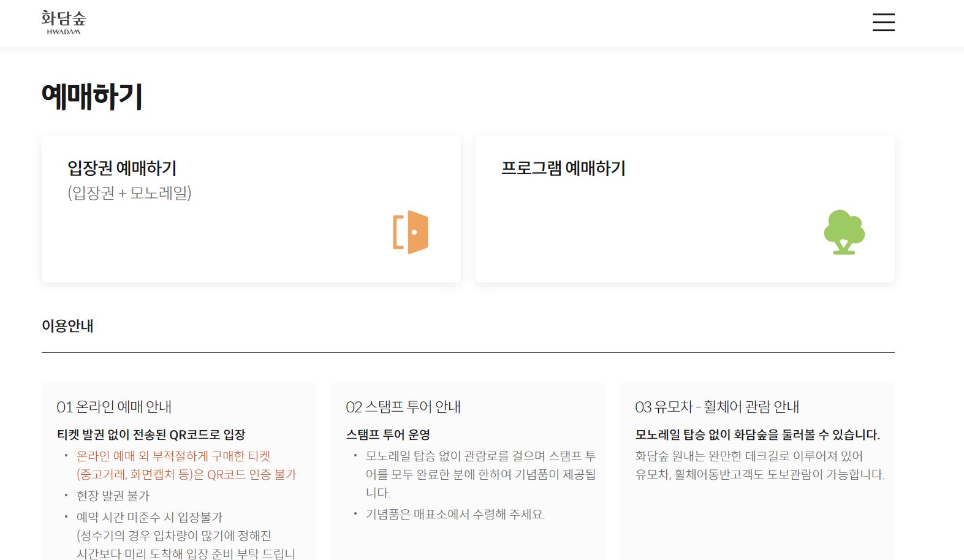Click the (입장권 + 모노레일) subtitle

pos(130,193)
